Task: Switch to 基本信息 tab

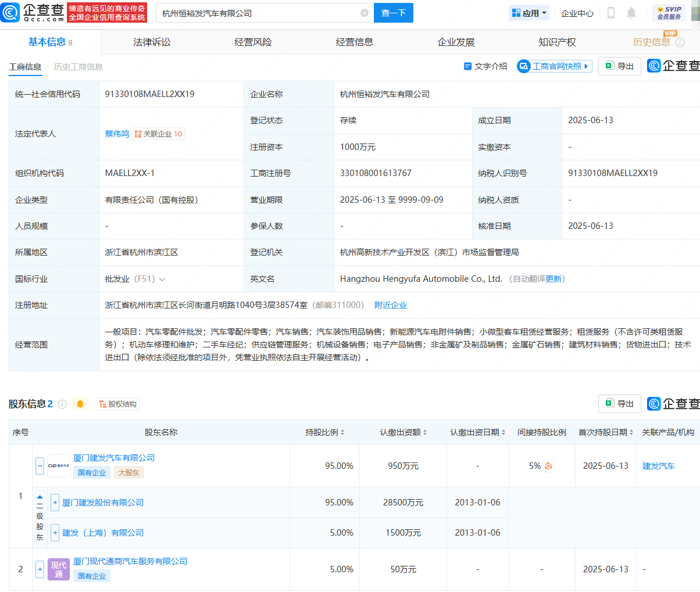Action: [50, 42]
